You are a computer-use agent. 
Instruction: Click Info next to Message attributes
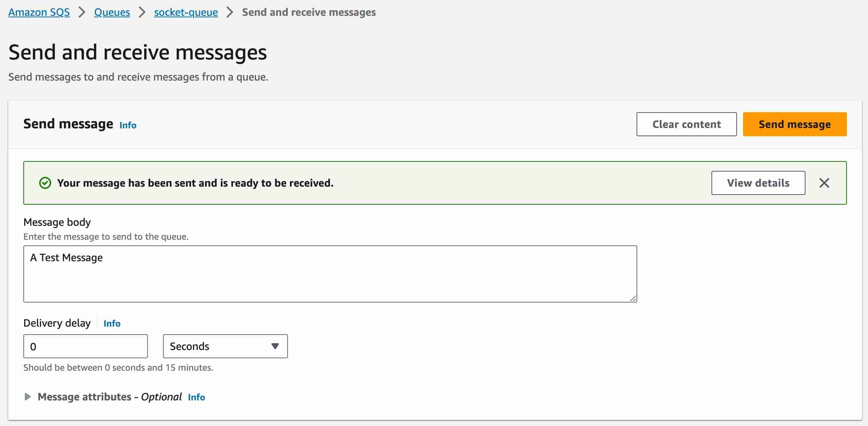click(196, 397)
